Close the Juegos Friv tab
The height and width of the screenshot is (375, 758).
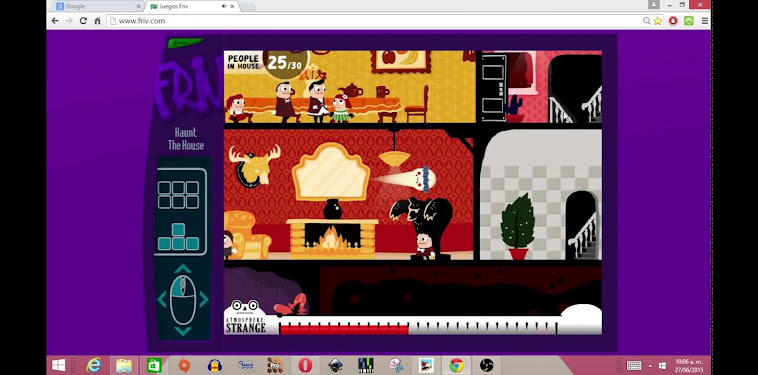233,6
